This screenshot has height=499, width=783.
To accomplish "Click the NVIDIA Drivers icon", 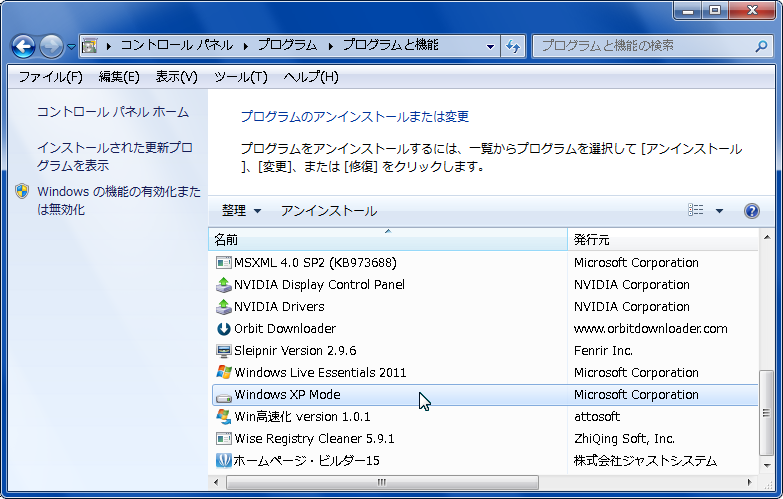I will 224,307.
